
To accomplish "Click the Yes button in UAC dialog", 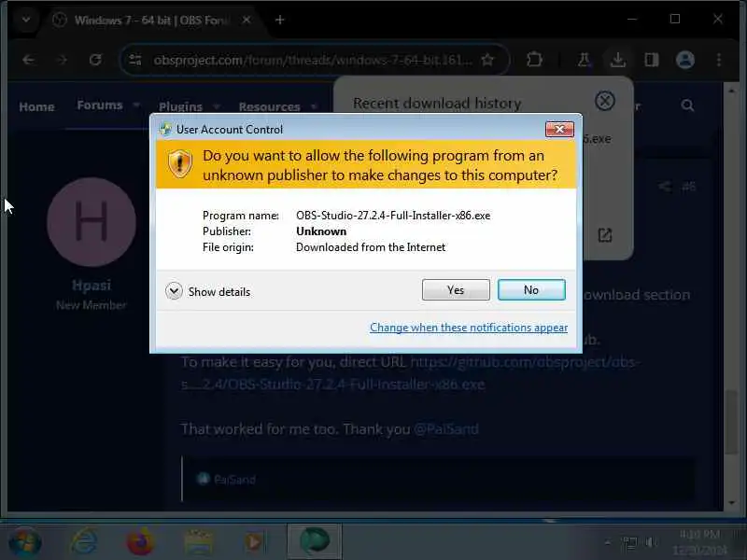I will [x=456, y=290].
